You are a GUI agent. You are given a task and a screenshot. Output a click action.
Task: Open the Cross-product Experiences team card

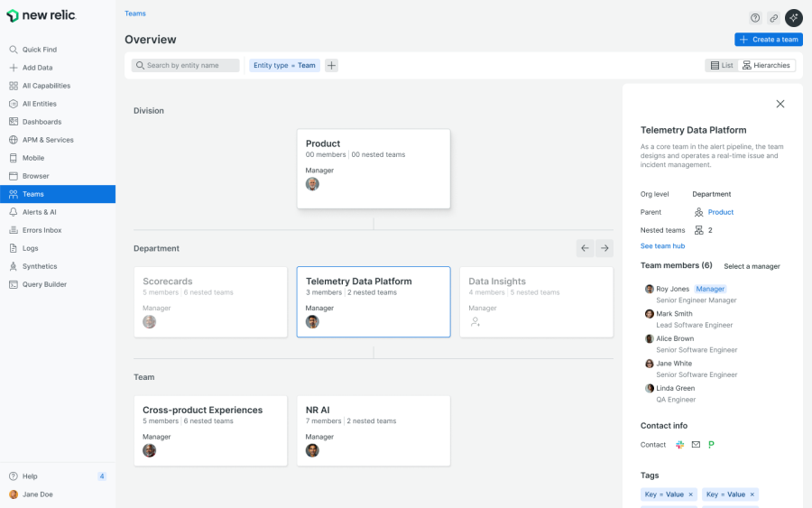point(210,430)
